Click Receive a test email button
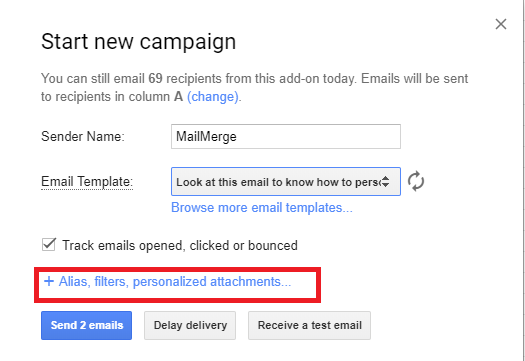This screenshot has width=525, height=361. click(x=309, y=325)
